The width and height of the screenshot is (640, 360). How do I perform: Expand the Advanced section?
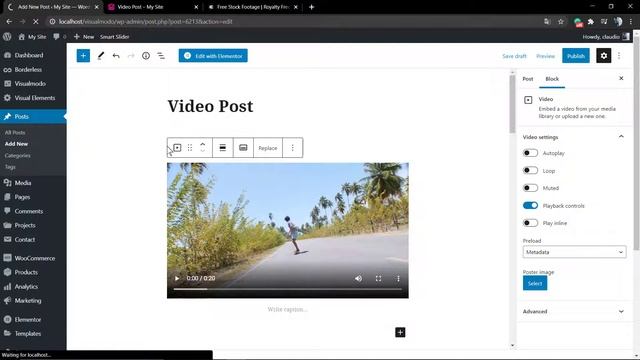coord(574,311)
